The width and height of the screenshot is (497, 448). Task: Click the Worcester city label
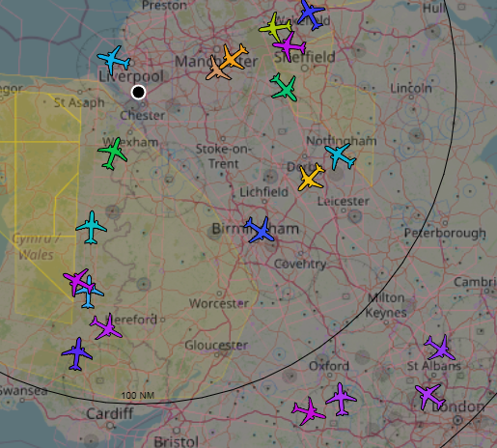219,303
